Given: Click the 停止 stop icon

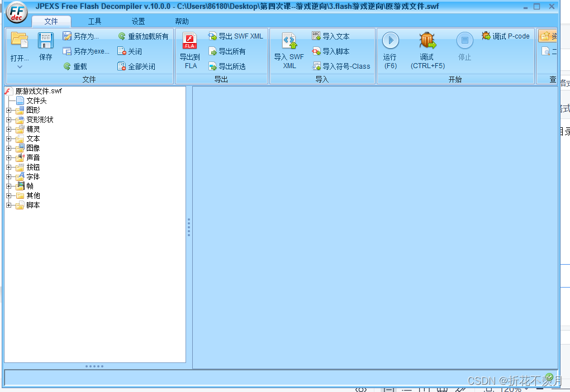Looking at the screenshot, I should point(464,40).
